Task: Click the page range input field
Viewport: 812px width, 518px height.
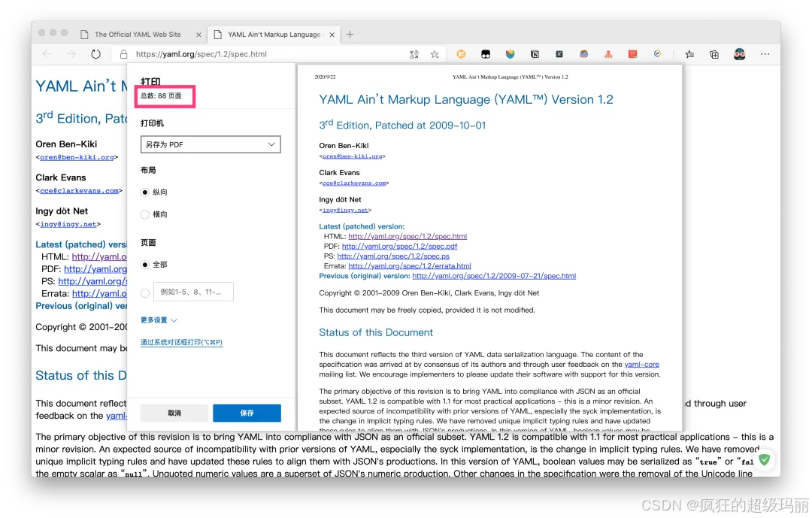Action: 194,292
